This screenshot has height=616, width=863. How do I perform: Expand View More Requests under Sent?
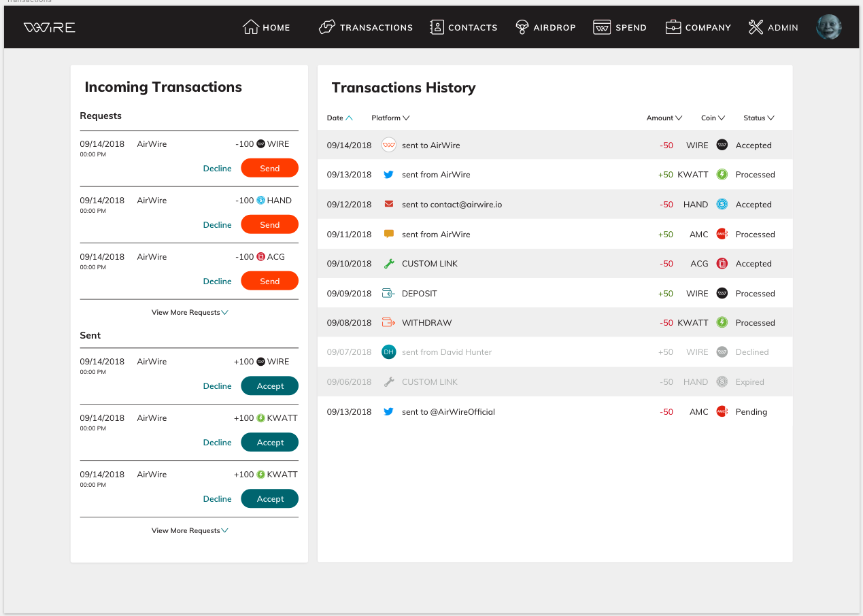pos(190,531)
